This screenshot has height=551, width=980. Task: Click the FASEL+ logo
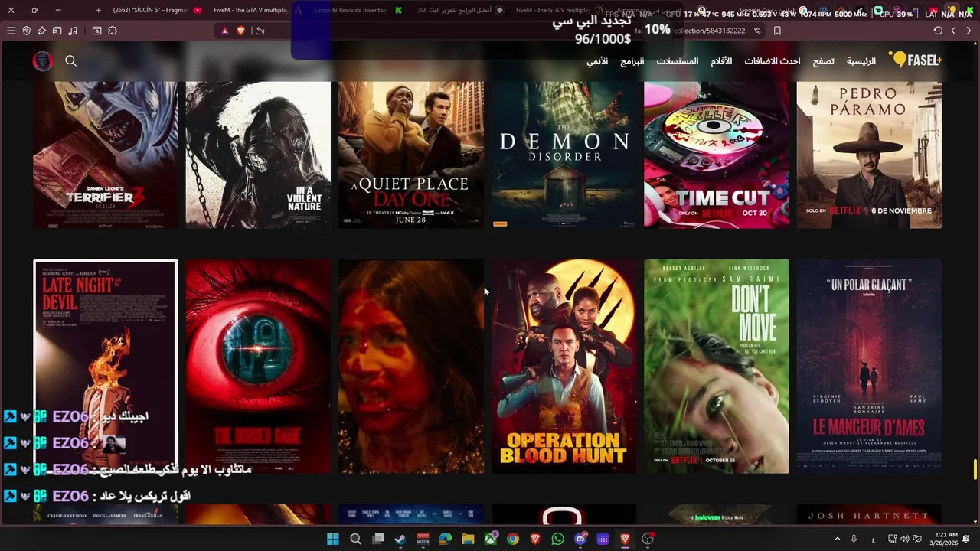(916, 60)
